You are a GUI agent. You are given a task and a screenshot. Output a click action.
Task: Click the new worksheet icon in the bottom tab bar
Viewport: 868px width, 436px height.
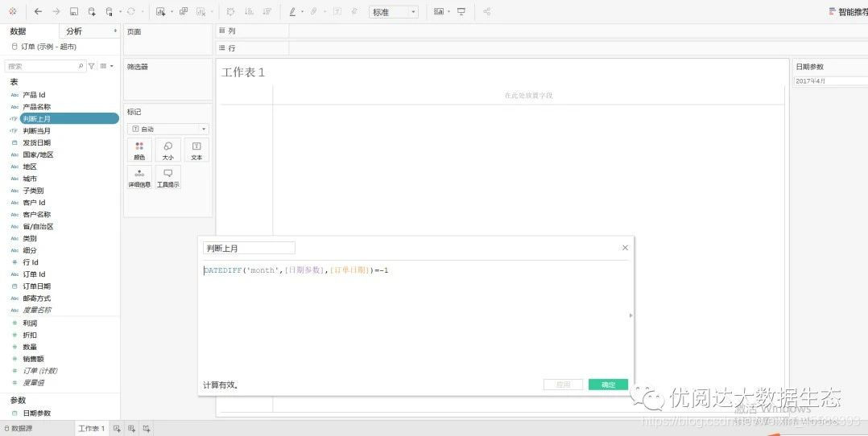click(117, 428)
